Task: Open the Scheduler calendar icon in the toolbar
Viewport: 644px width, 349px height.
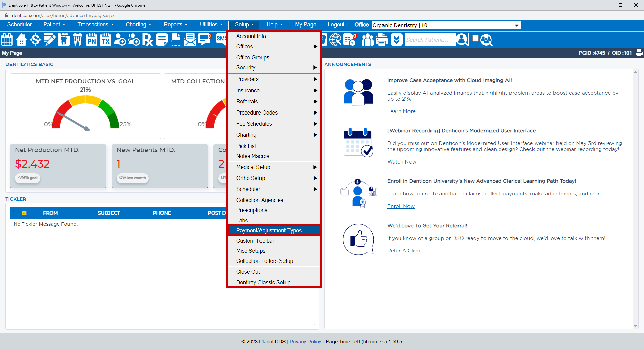Action: point(7,40)
